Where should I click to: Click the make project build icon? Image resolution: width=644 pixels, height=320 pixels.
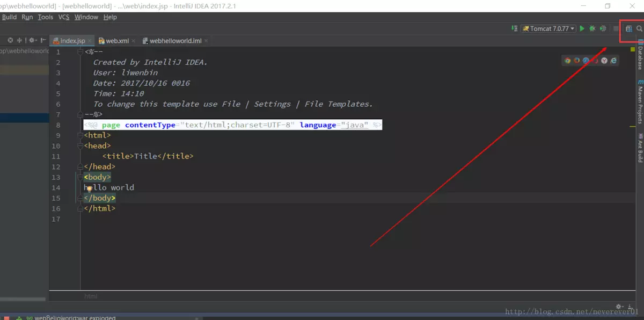pos(513,28)
